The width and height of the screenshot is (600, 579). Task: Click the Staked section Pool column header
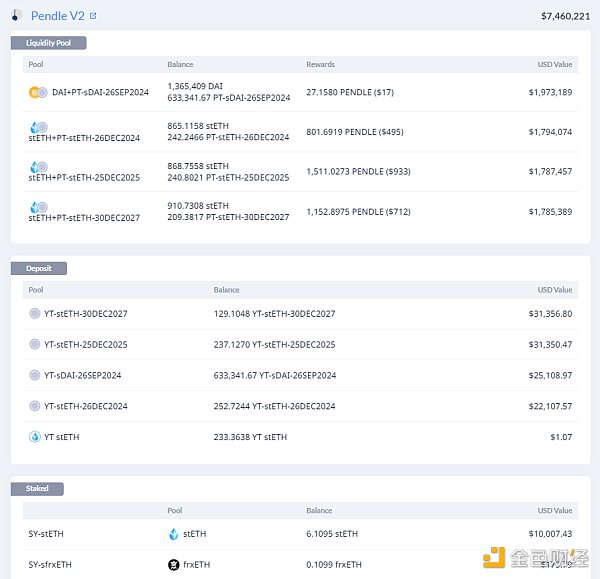[175, 510]
